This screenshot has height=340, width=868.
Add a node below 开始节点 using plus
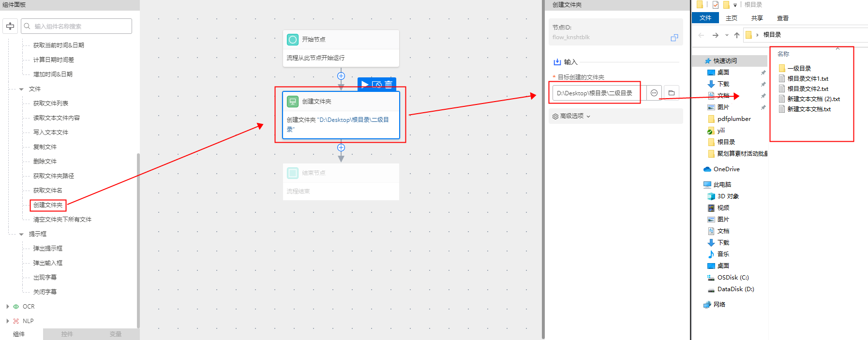pos(341,76)
